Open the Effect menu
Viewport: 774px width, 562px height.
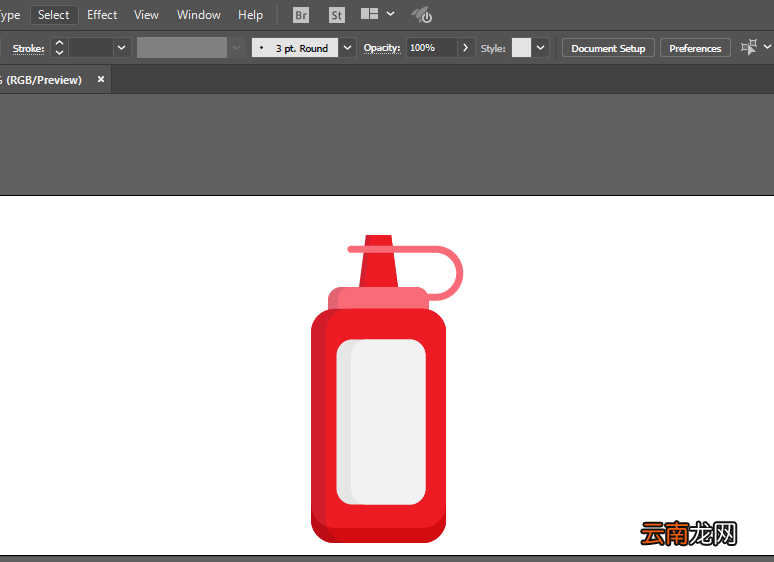pos(102,15)
